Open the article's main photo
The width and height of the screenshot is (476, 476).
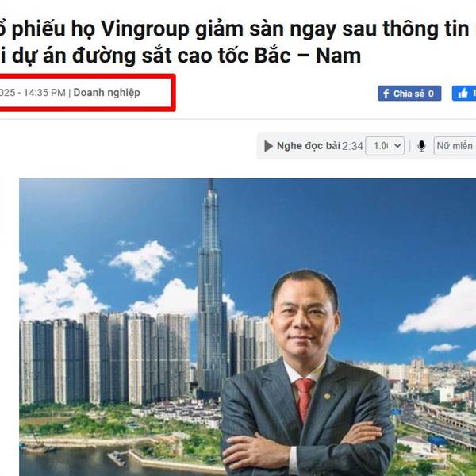(x=248, y=327)
